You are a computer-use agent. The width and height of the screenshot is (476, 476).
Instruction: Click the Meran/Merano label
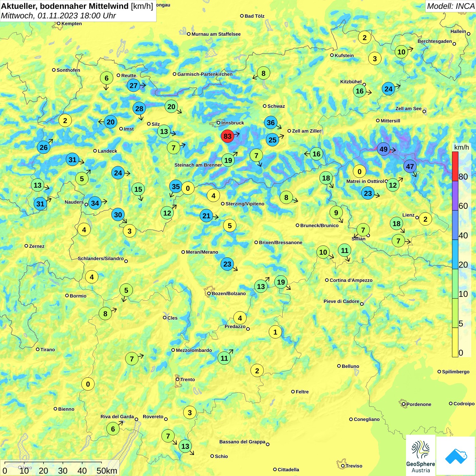202,252
